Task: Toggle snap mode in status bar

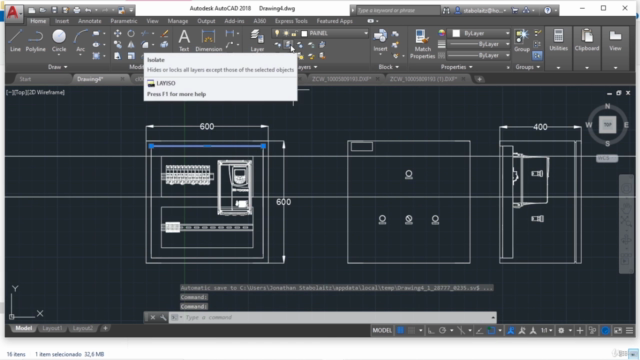Action: (x=411, y=331)
